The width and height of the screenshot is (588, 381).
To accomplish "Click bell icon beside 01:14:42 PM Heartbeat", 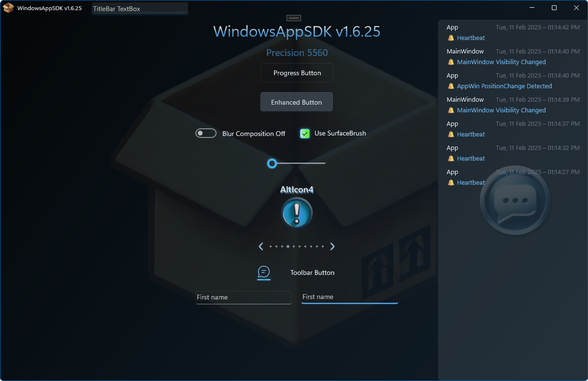I will [451, 38].
